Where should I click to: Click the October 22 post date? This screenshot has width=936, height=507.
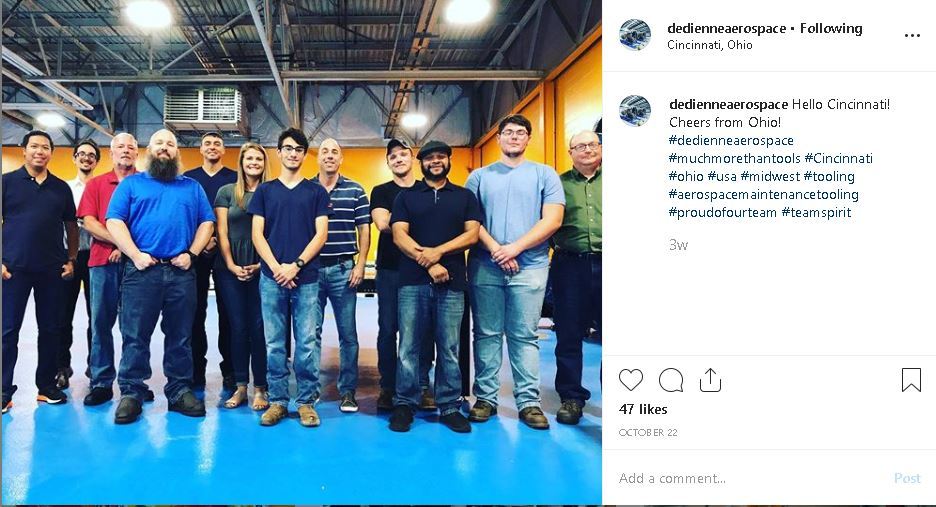tap(648, 432)
